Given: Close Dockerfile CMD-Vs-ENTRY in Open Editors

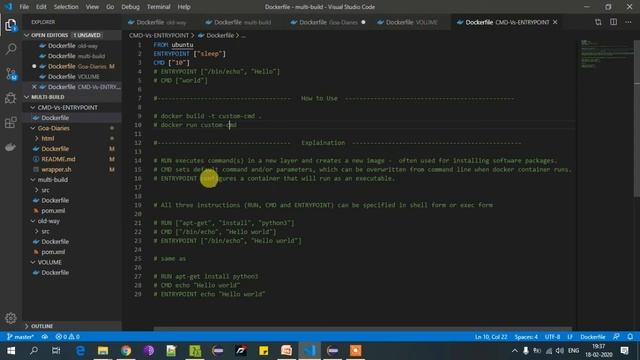Looking at the screenshot, I should click(x=34, y=87).
